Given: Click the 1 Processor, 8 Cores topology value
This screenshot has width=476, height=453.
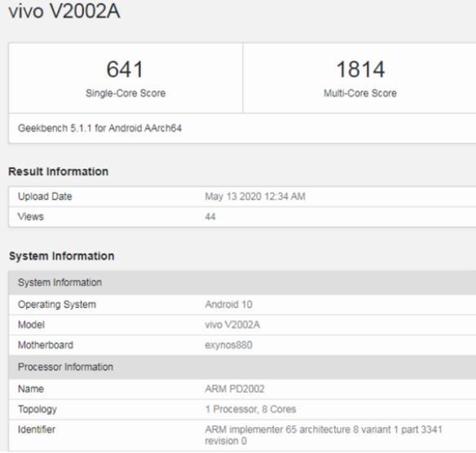Looking at the screenshot, I should coord(250,409).
